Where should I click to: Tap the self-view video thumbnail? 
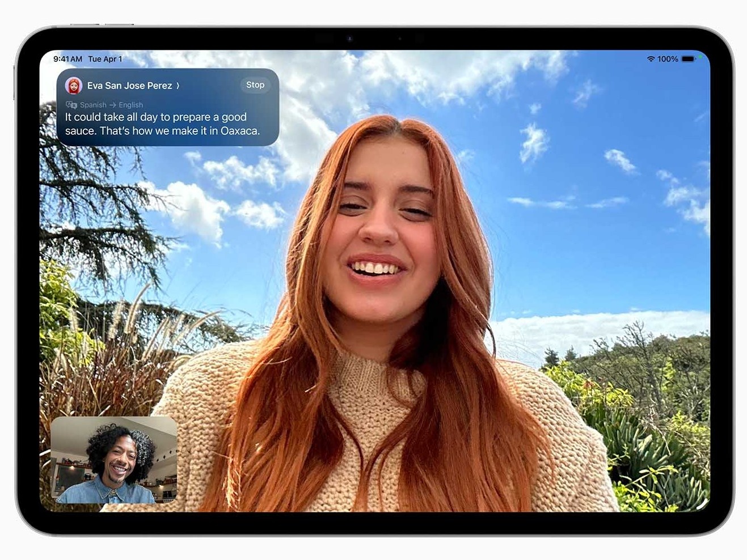(x=114, y=460)
